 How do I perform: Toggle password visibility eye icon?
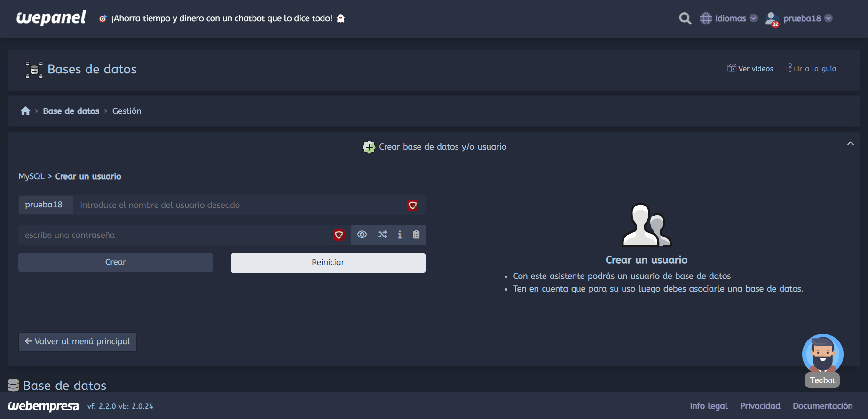point(362,235)
